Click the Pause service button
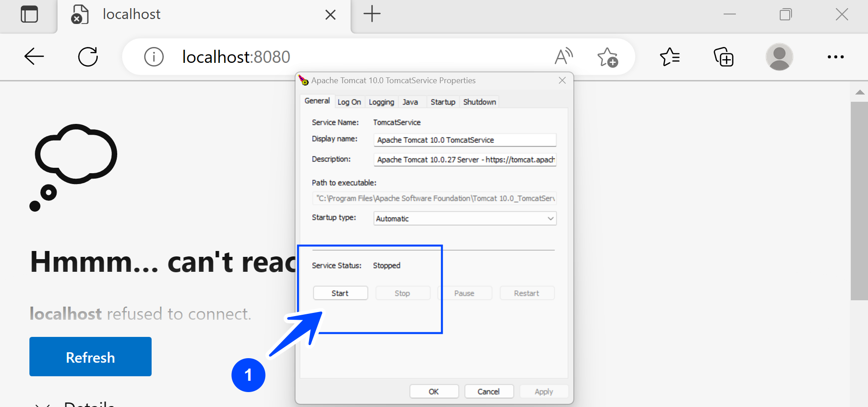Screen dimensions: 868x407 [464, 293]
